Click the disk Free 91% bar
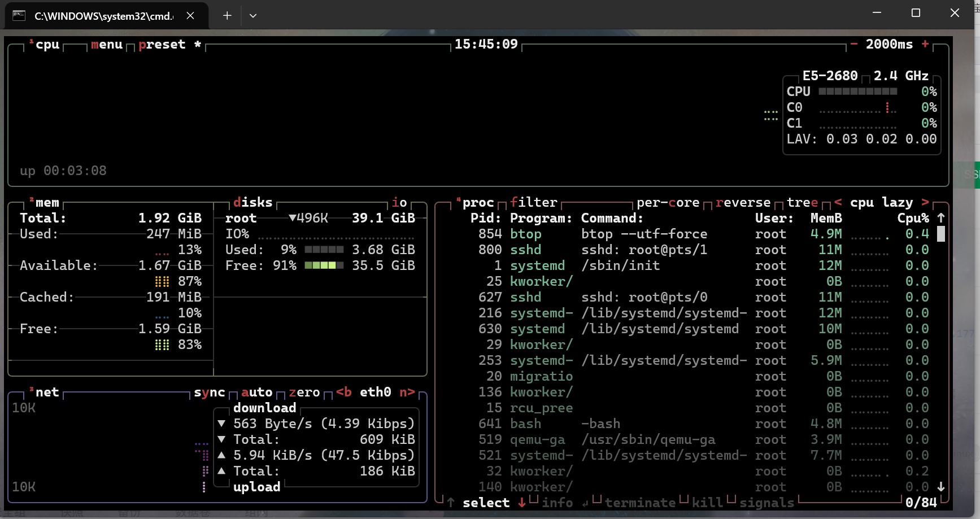 [x=324, y=265]
